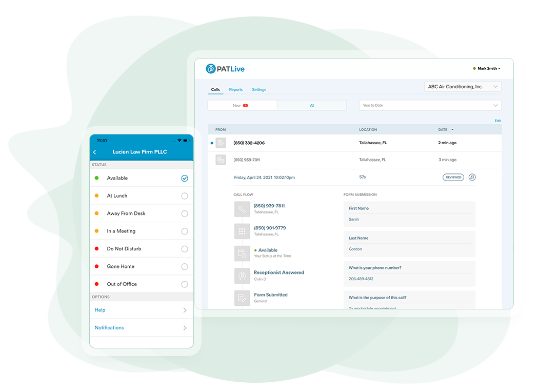Click headset icon beside Receptionist Answered
Screen dimensions: 558x392
coord(242,276)
